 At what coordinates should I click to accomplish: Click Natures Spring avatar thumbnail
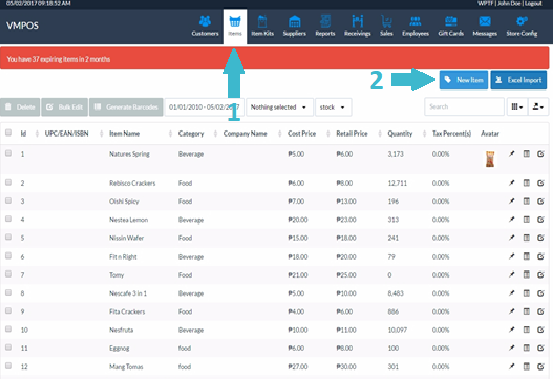(490, 159)
